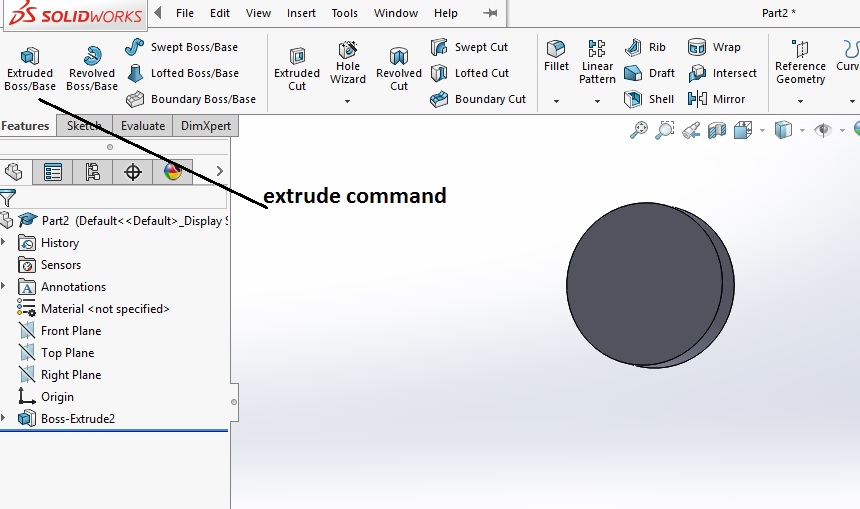
Task: Expand the Fillet dropdown arrow
Action: tap(556, 101)
